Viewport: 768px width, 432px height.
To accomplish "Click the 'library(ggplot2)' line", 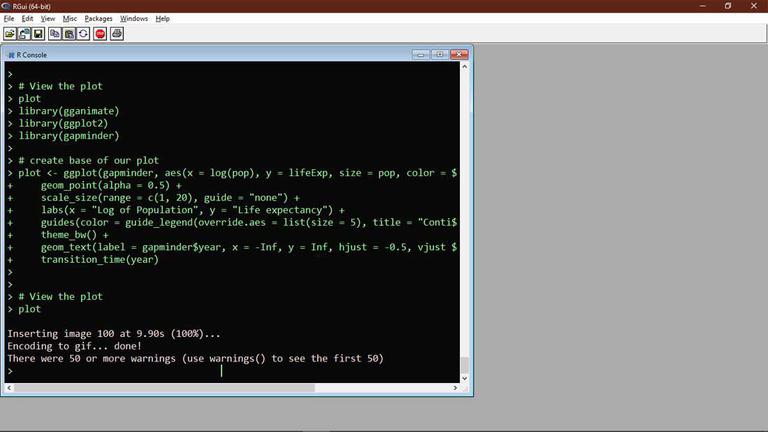I will pyautogui.click(x=63, y=123).
